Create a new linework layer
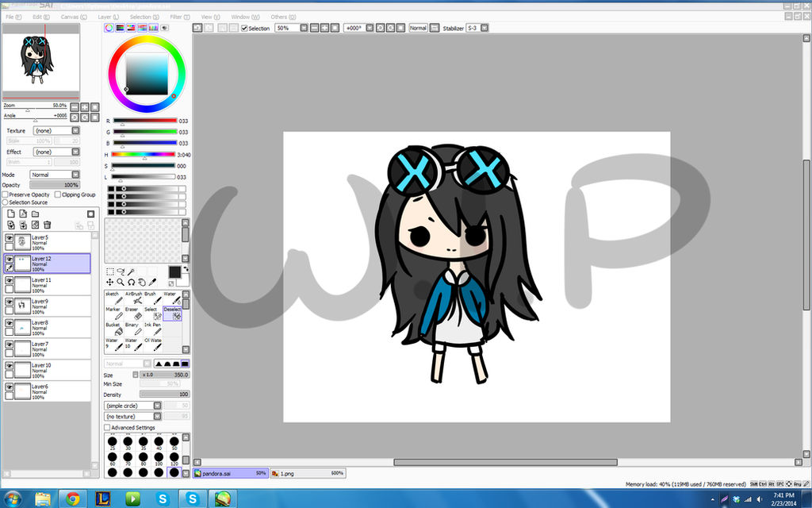This screenshot has height=508, width=812. (23, 214)
